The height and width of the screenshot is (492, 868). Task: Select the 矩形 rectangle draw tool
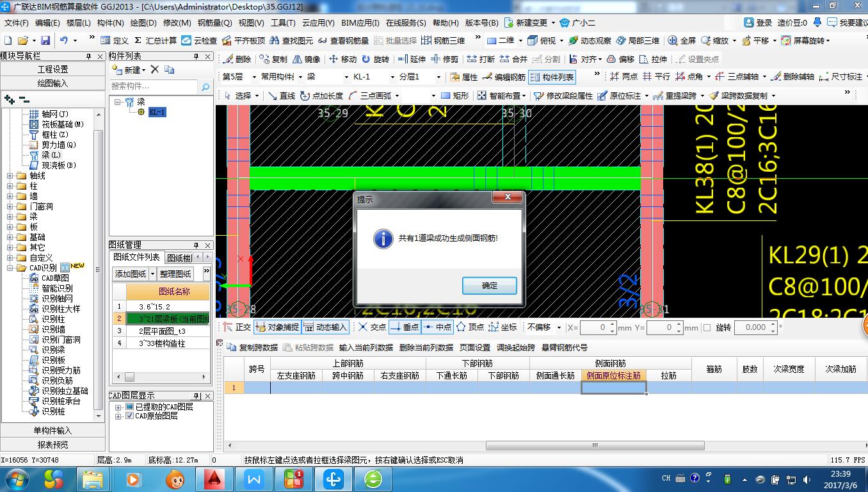455,95
